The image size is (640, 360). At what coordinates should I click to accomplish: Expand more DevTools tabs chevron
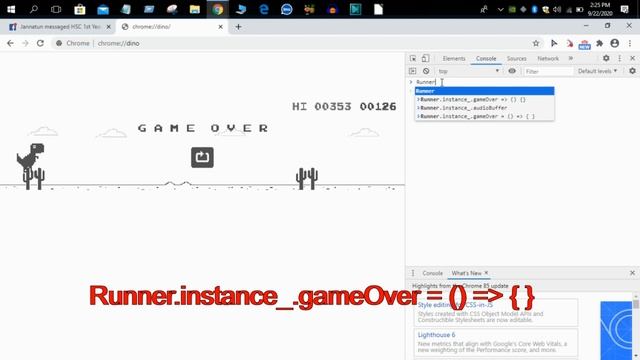(x=571, y=58)
